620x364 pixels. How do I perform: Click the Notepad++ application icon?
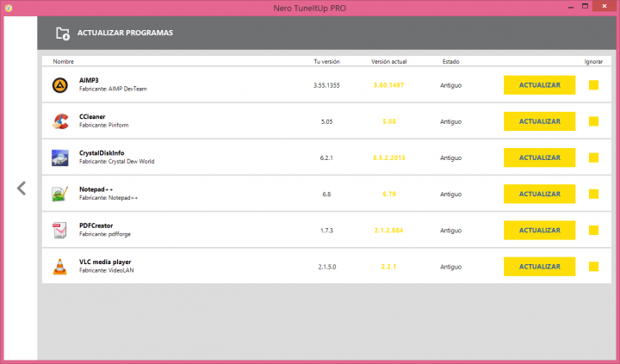pyautogui.click(x=60, y=194)
